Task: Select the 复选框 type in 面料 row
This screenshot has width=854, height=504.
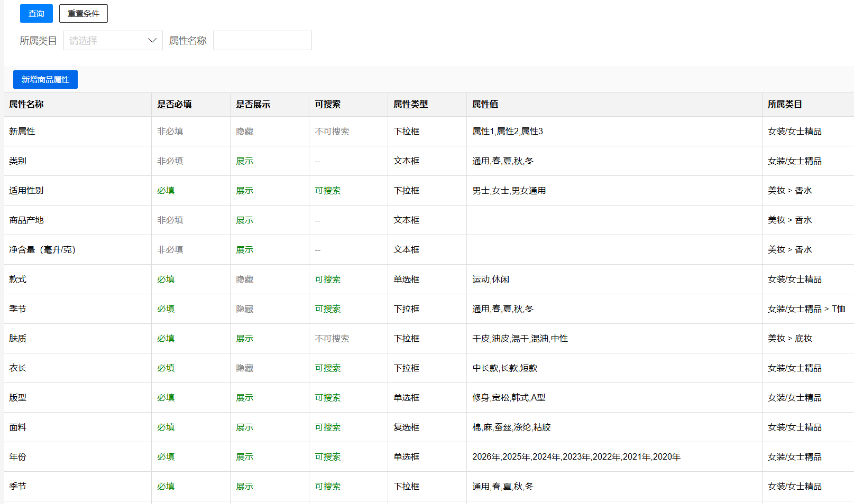Action: click(x=406, y=427)
